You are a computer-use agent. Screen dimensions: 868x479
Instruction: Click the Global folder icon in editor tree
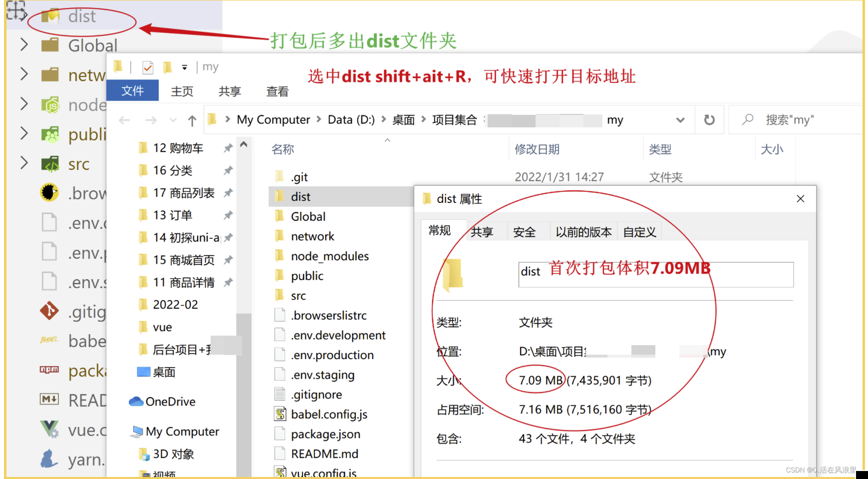50,45
